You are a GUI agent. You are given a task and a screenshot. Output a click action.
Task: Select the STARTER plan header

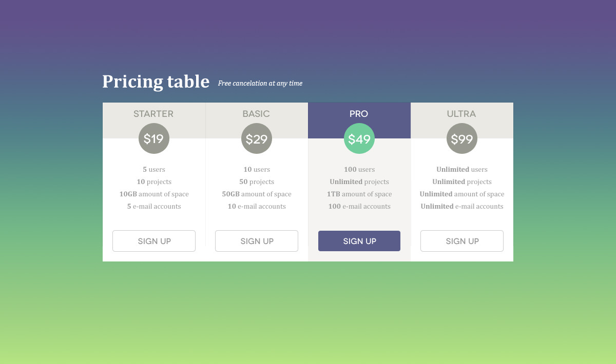click(153, 114)
